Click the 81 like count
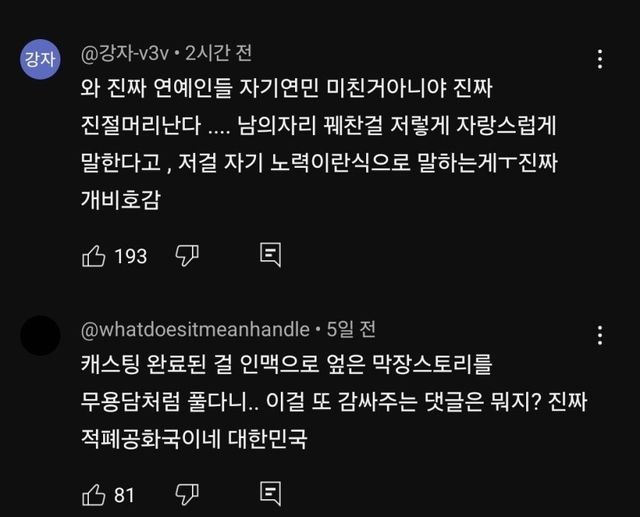This screenshot has height=517, width=640. [x=125, y=493]
